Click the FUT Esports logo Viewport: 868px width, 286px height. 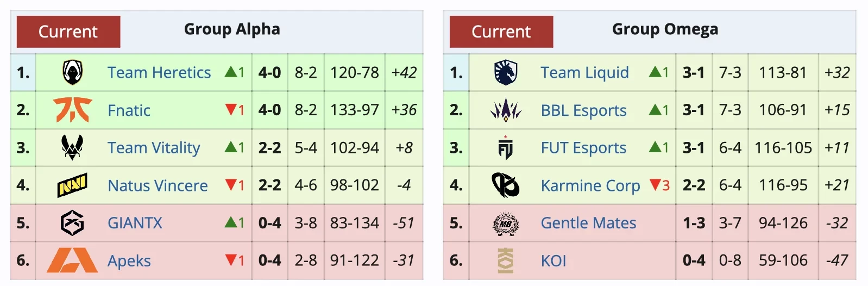506,148
